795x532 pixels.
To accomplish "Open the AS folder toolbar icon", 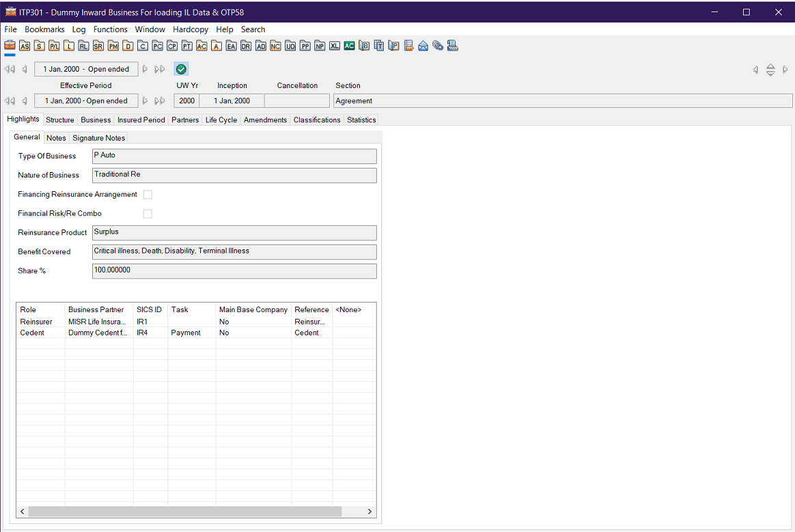I will coord(25,45).
